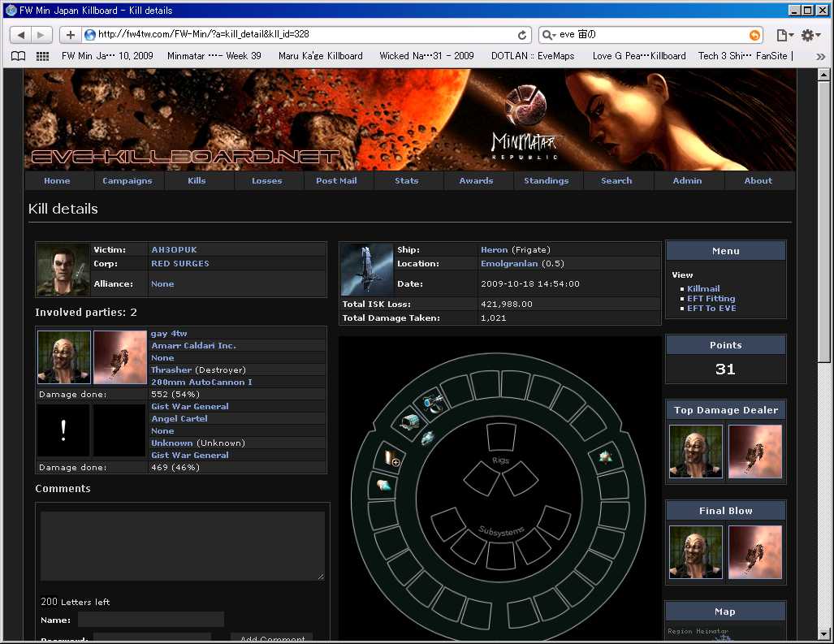
Task: Click gay 4tw's pilot portrait in involved parties
Action: pos(64,357)
